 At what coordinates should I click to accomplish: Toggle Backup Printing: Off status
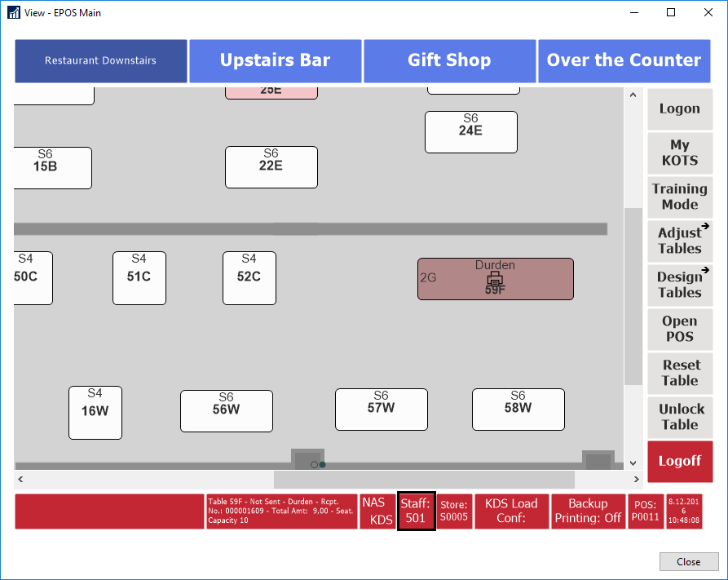coord(588,511)
